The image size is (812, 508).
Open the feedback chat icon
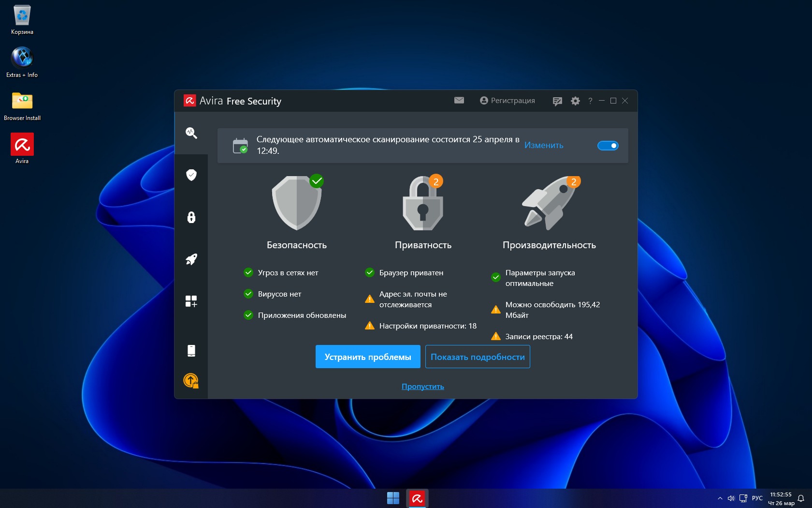(557, 101)
